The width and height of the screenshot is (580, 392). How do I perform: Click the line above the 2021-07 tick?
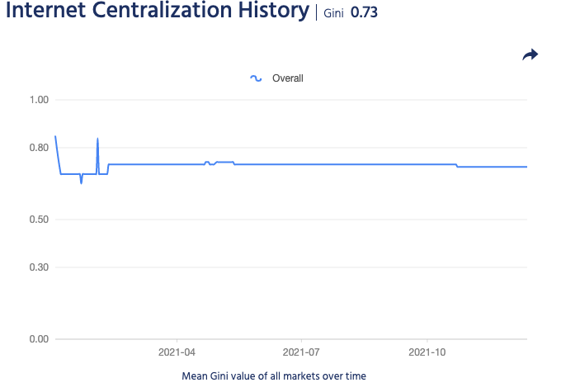click(302, 164)
